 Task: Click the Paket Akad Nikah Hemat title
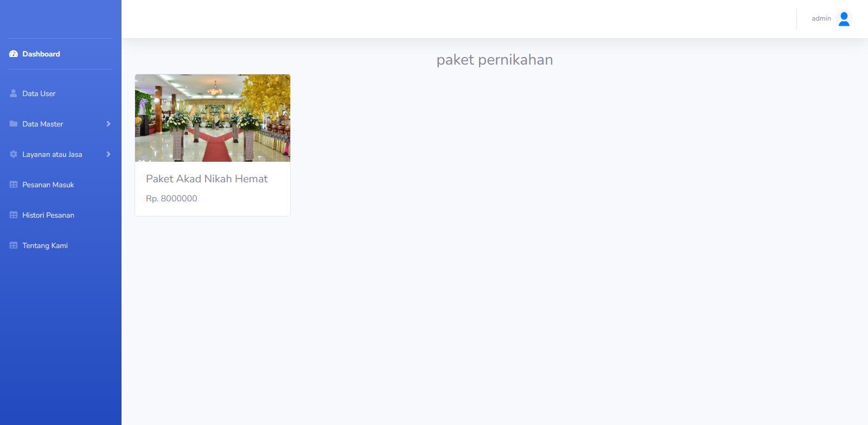(207, 179)
